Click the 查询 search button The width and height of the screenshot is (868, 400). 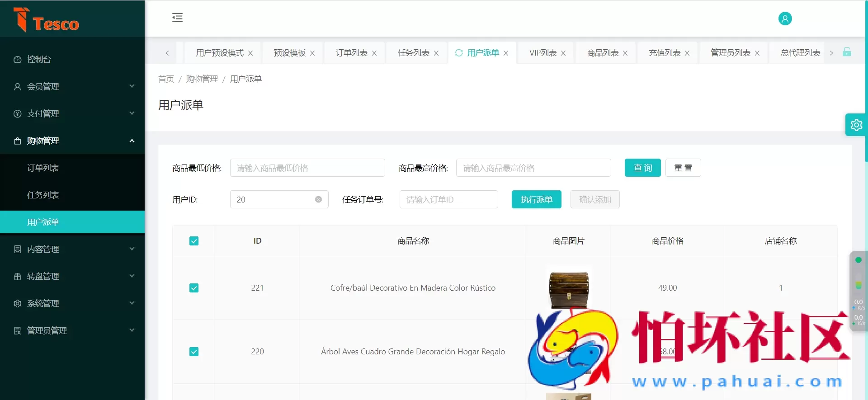(643, 168)
